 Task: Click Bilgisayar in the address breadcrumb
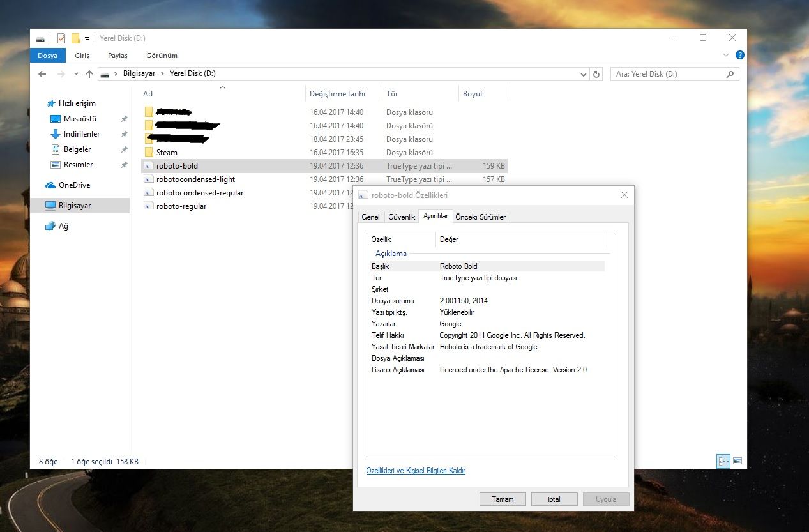click(139, 74)
